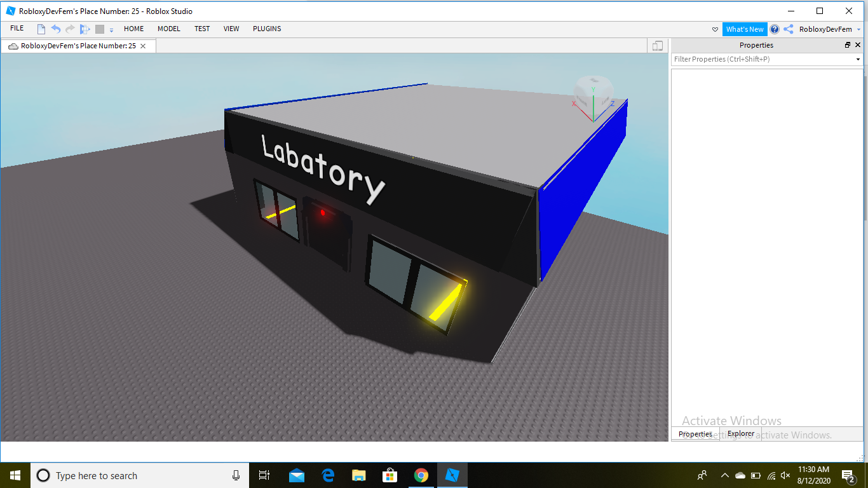Open the Help question mark icon
The width and height of the screenshot is (868, 488).
(x=775, y=29)
